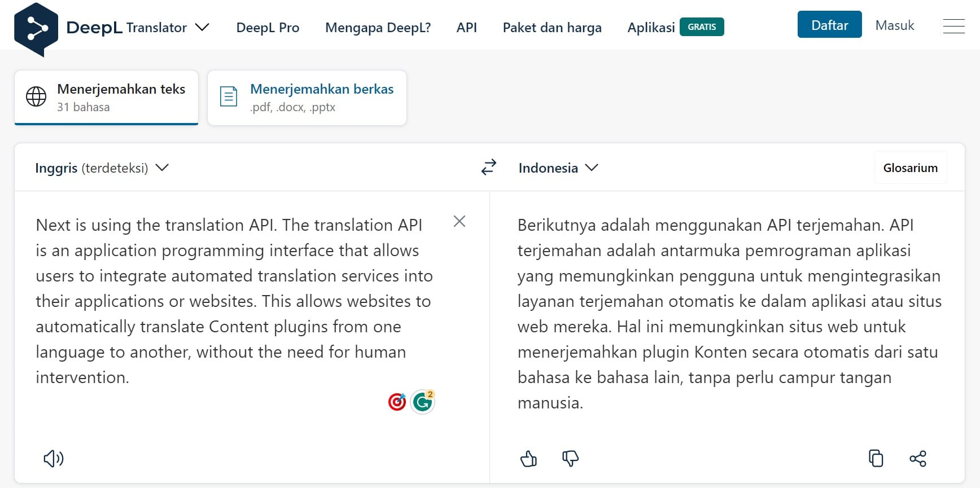This screenshot has height=488, width=980.
Task: Open the Aplikasi menu item
Action: click(651, 28)
